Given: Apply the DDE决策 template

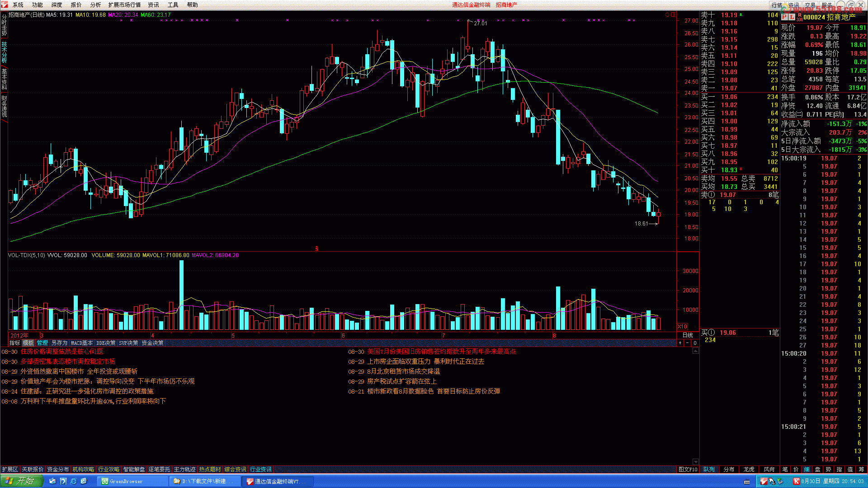Looking at the screenshot, I should pos(106,343).
